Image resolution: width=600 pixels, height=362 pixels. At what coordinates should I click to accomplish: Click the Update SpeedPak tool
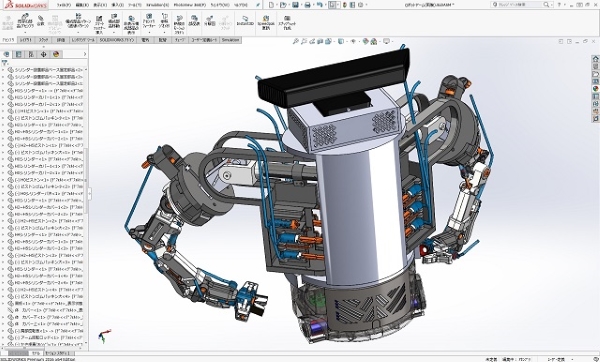click(266, 22)
